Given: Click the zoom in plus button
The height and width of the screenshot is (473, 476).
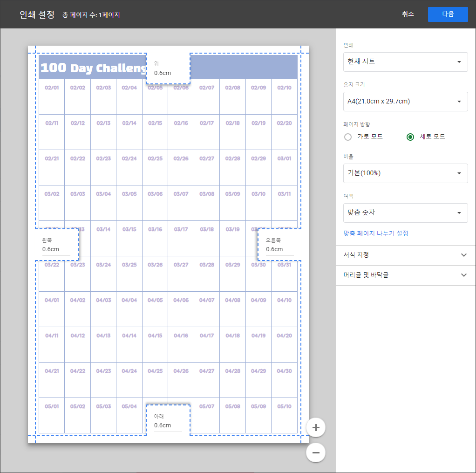Looking at the screenshot, I should pyautogui.click(x=316, y=427).
